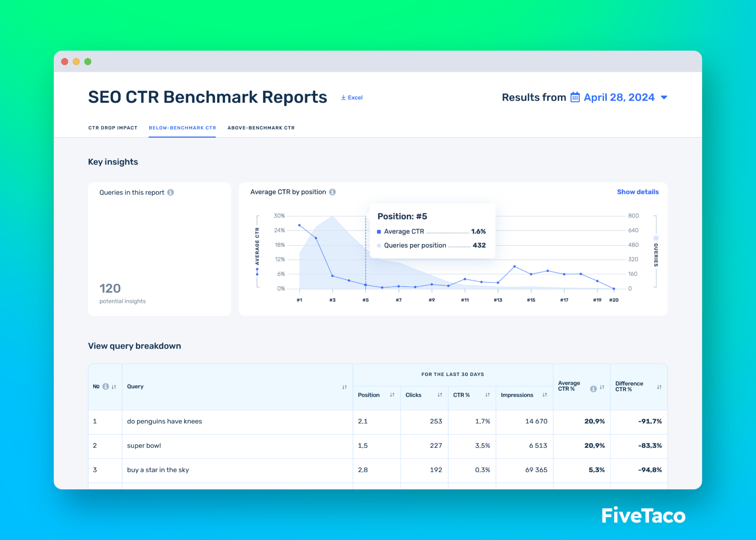Click the yellow minimize window button

tap(76, 62)
